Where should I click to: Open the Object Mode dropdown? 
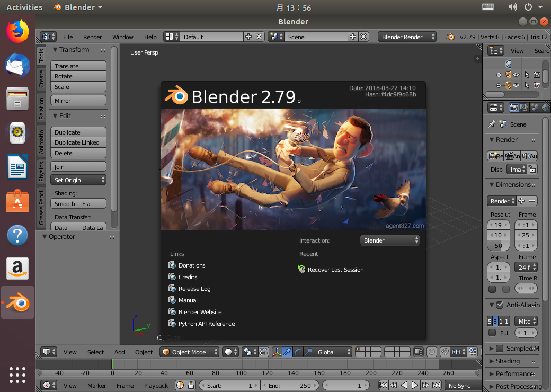point(190,352)
